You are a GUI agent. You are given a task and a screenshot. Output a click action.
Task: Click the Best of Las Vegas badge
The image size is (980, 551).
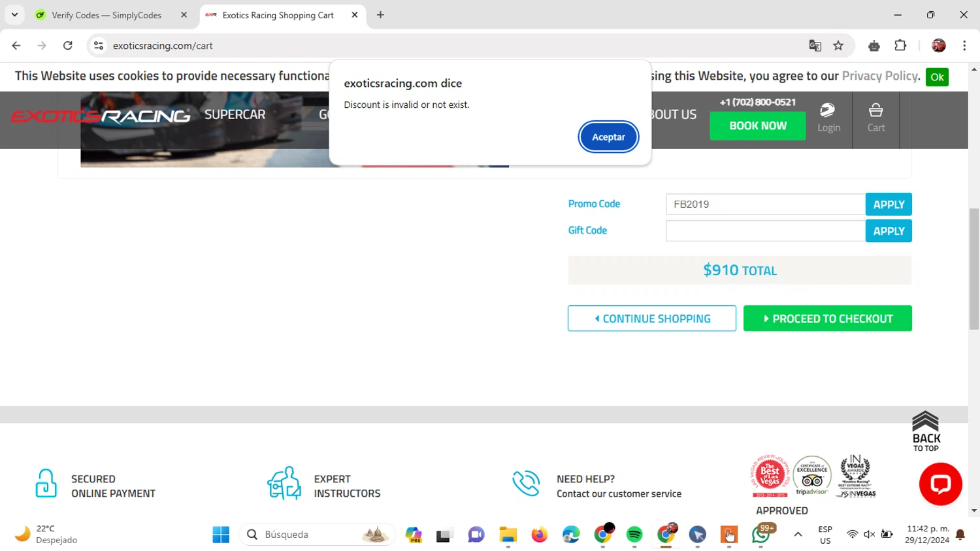(x=770, y=476)
